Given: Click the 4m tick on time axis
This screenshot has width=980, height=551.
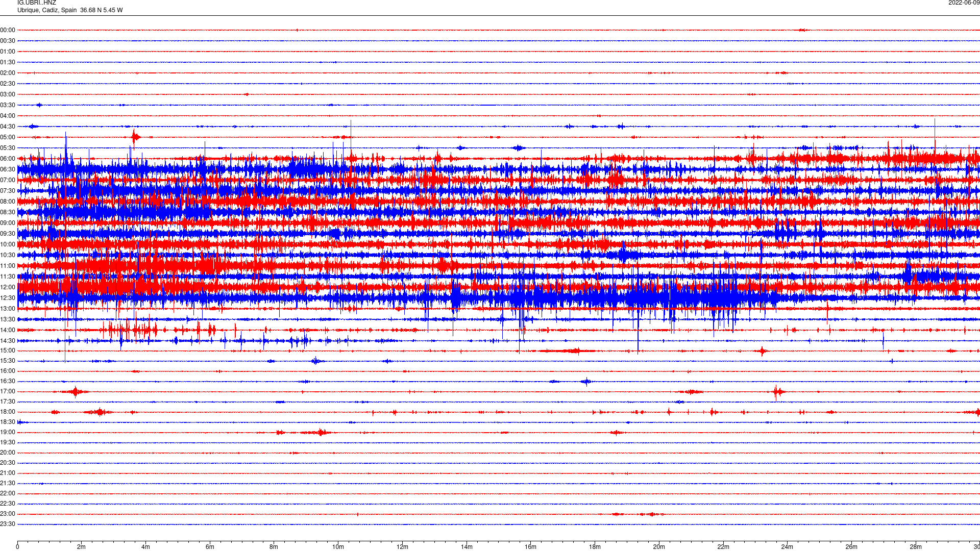Looking at the screenshot, I should click(x=145, y=547).
